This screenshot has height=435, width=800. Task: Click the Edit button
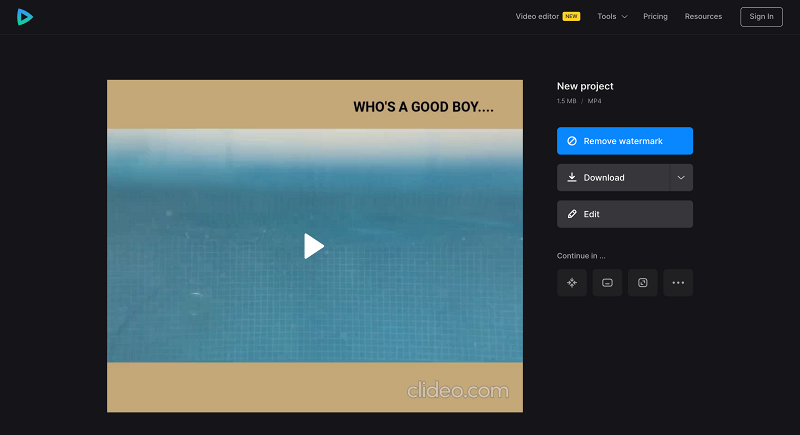(x=625, y=214)
